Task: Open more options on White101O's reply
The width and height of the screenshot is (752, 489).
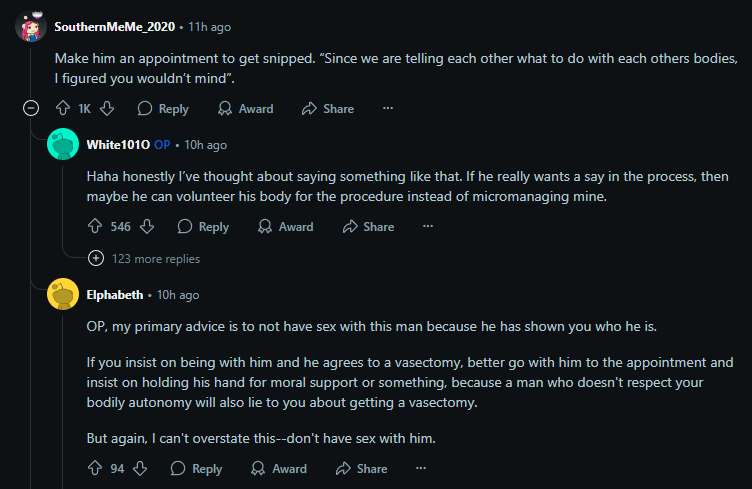Action: click(x=428, y=227)
